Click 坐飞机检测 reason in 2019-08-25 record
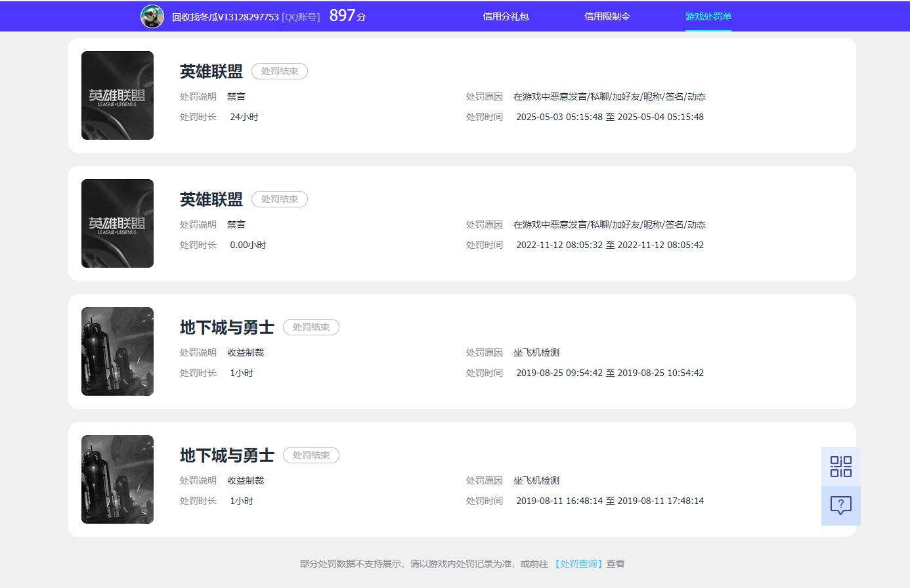This screenshot has height=588, width=910. coord(536,352)
